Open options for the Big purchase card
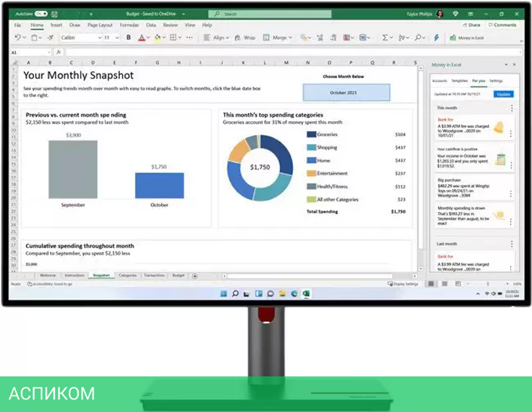 [511, 194]
